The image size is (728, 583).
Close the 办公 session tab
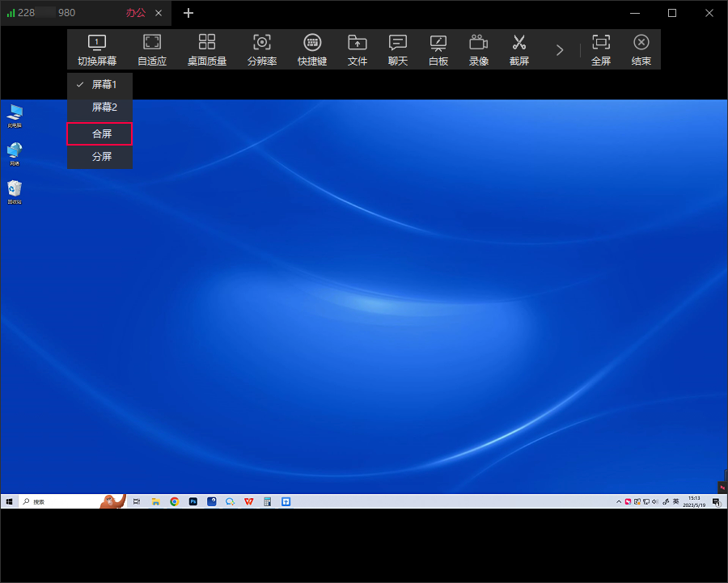click(x=159, y=13)
